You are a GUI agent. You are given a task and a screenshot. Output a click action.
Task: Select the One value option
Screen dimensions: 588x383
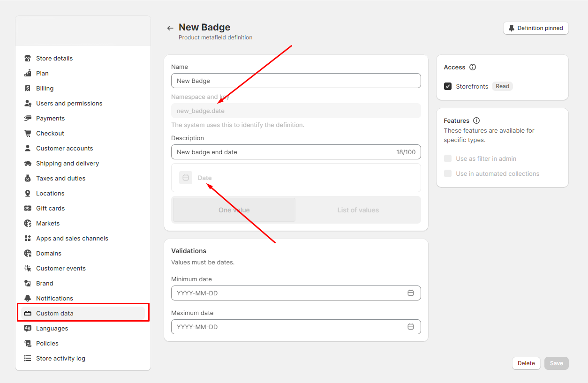tap(234, 210)
